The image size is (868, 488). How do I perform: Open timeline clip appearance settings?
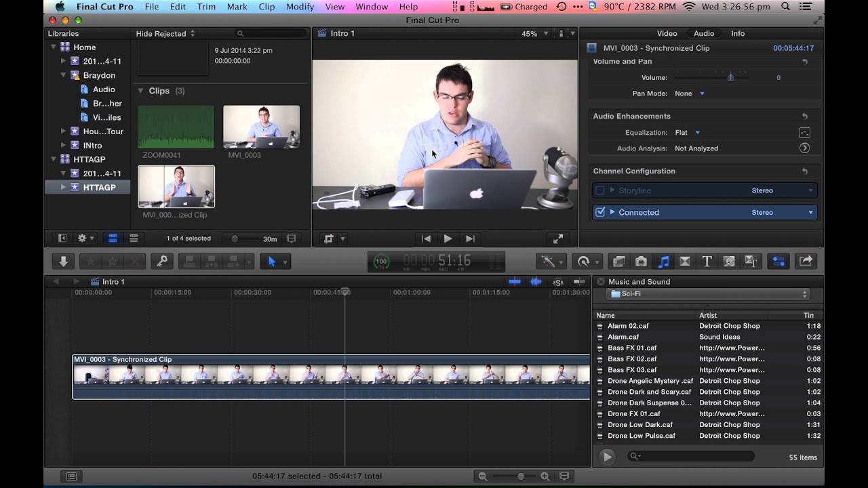pos(566,476)
